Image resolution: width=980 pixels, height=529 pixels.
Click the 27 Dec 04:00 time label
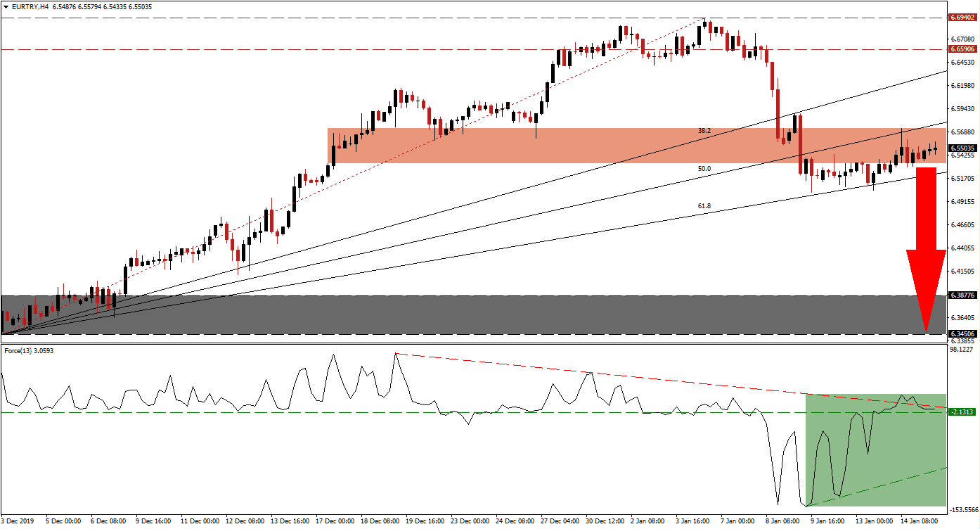pos(560,521)
